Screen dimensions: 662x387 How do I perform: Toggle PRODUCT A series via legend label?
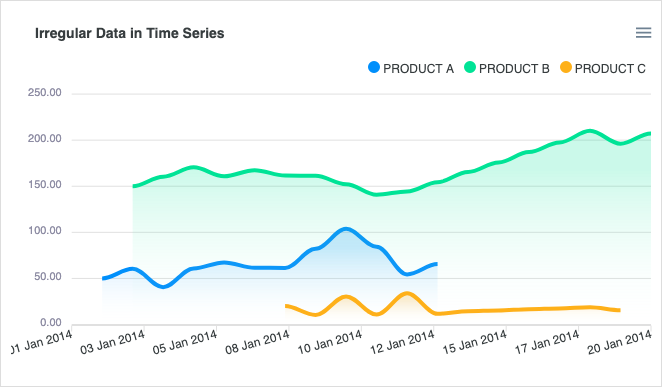[x=418, y=68]
